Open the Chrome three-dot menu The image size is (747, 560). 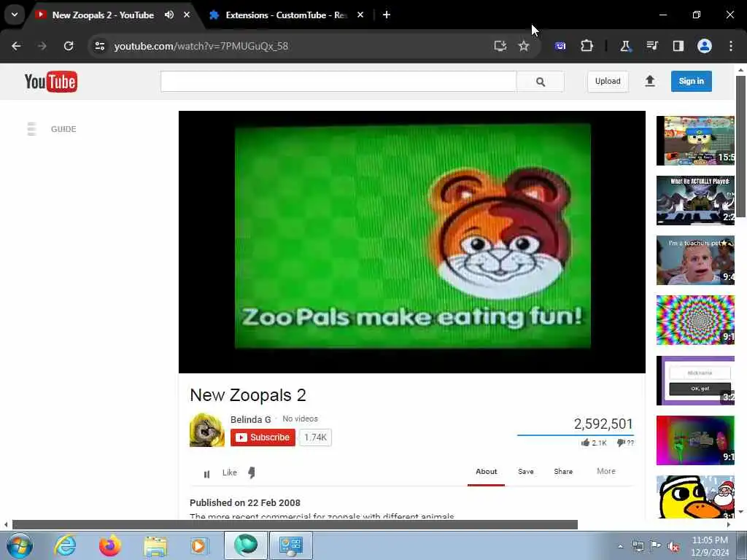click(x=731, y=46)
